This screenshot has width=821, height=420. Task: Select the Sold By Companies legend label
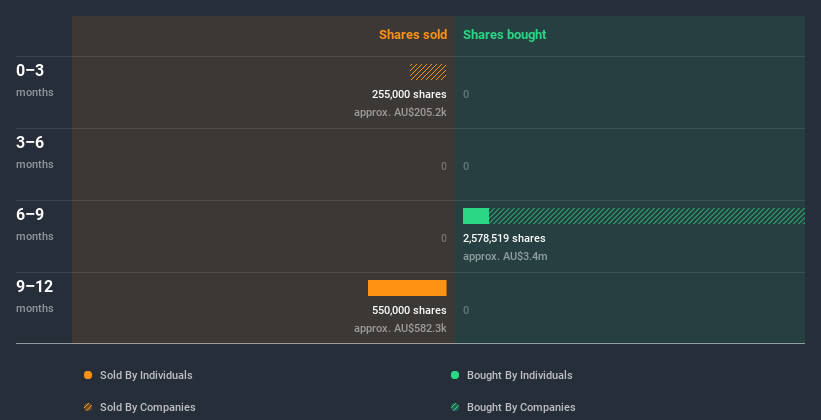click(148, 407)
